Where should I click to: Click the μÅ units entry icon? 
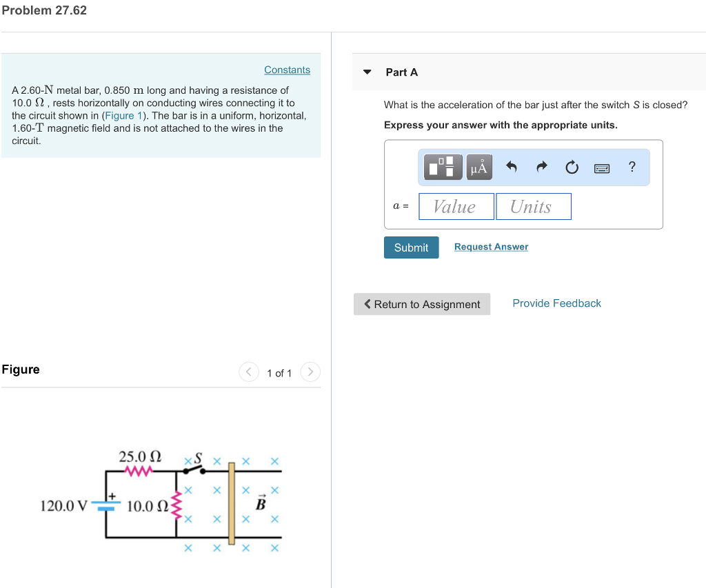[478, 167]
